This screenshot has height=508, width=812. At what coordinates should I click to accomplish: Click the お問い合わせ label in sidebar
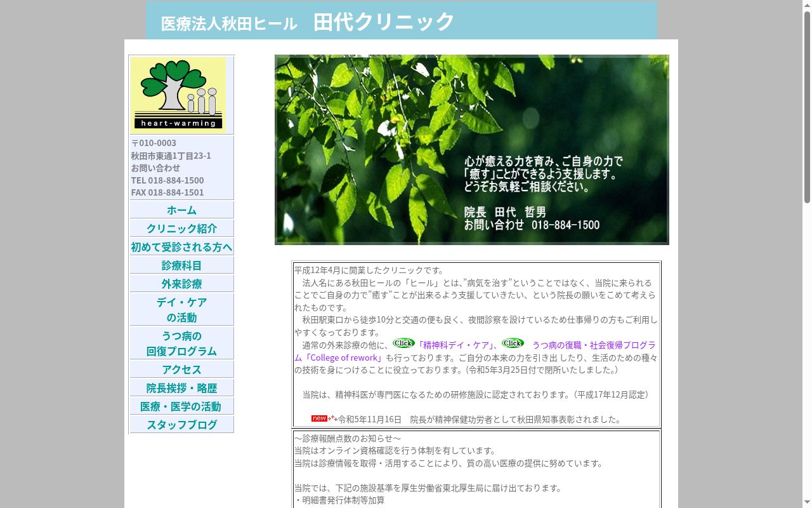155,168
